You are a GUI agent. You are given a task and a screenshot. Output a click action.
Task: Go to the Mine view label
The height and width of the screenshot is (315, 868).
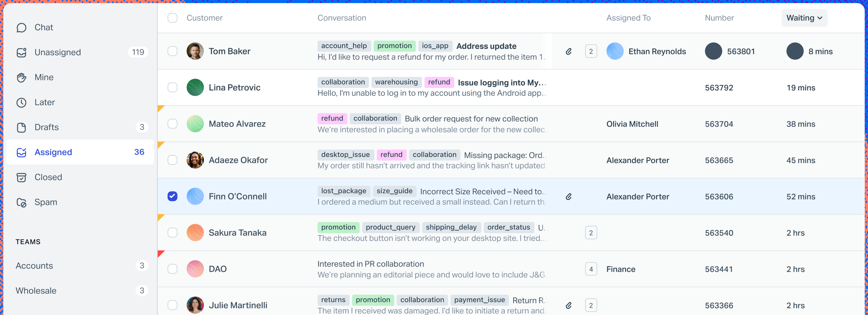[x=44, y=78]
